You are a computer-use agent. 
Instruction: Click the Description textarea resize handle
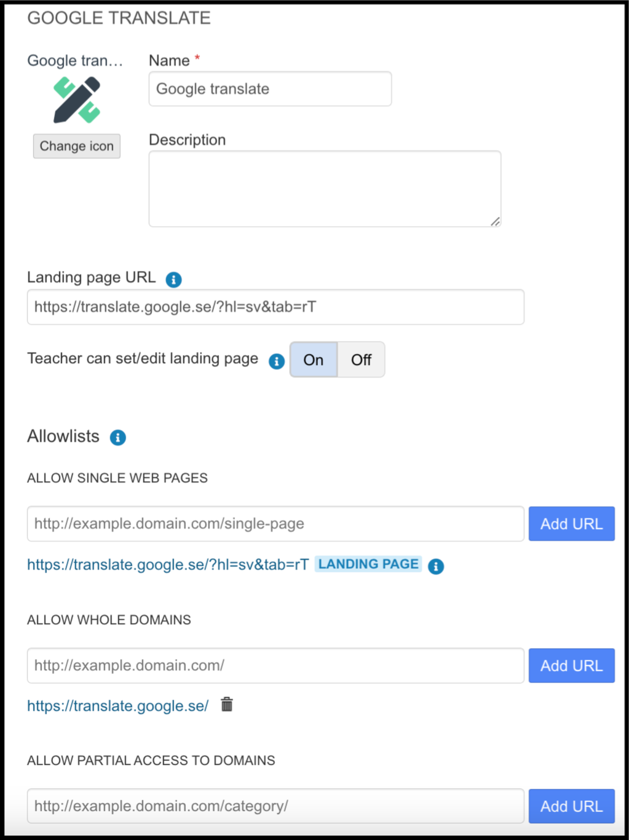tap(495, 221)
